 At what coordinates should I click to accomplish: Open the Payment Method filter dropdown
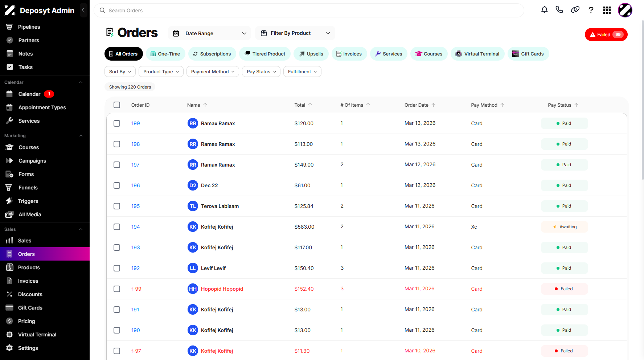click(213, 71)
